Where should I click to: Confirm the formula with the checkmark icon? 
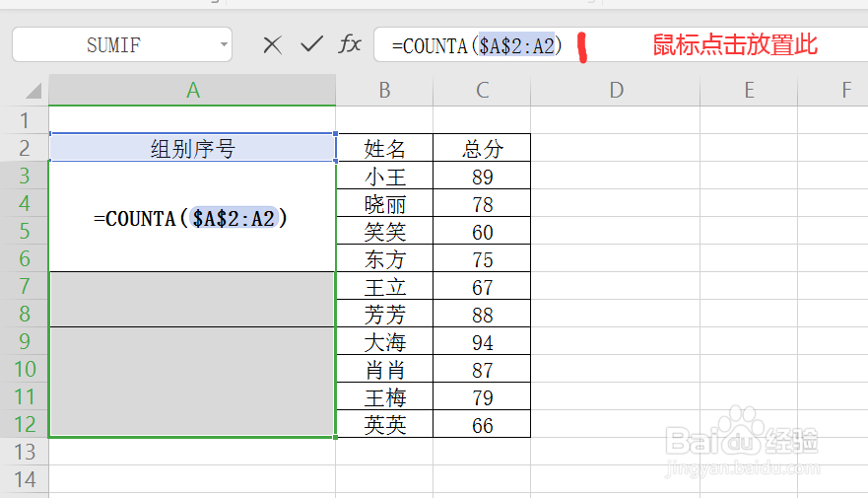click(x=311, y=44)
